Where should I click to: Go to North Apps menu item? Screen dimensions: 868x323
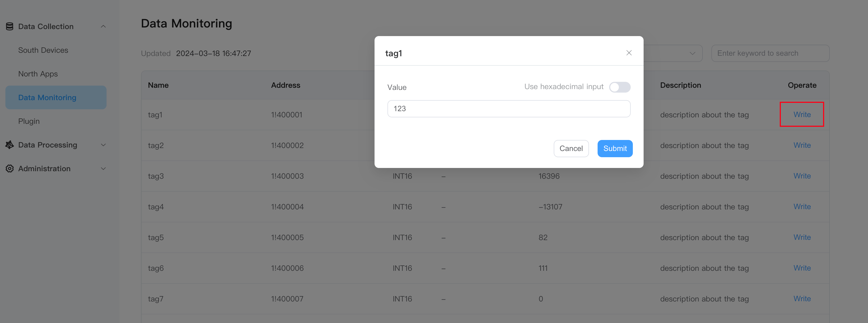38,74
